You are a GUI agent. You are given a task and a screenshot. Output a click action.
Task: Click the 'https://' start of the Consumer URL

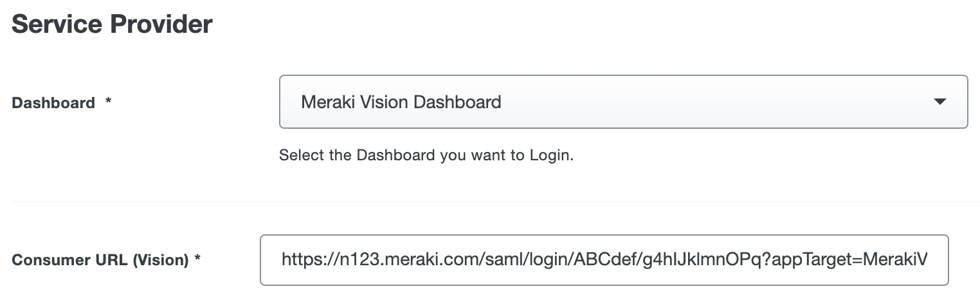(x=301, y=260)
